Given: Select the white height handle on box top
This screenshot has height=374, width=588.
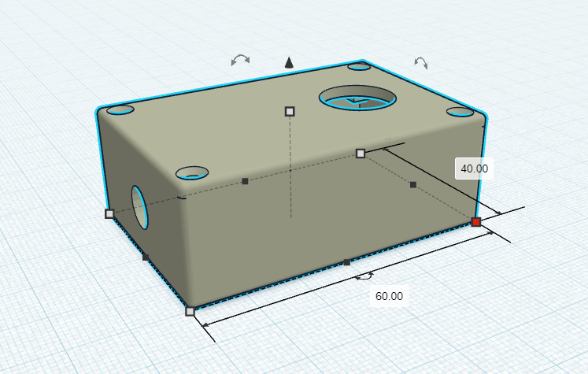Looking at the screenshot, I should point(290,111).
